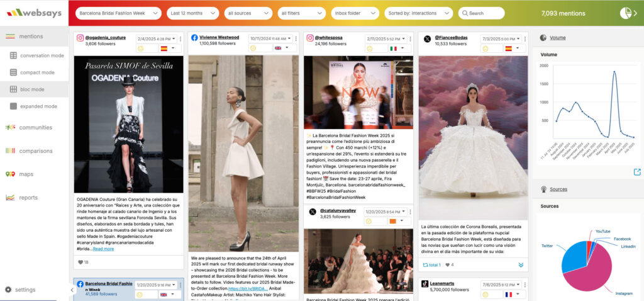Click the April 2025 peak on Volume chart
This screenshot has height=301, width=644.
point(614,72)
